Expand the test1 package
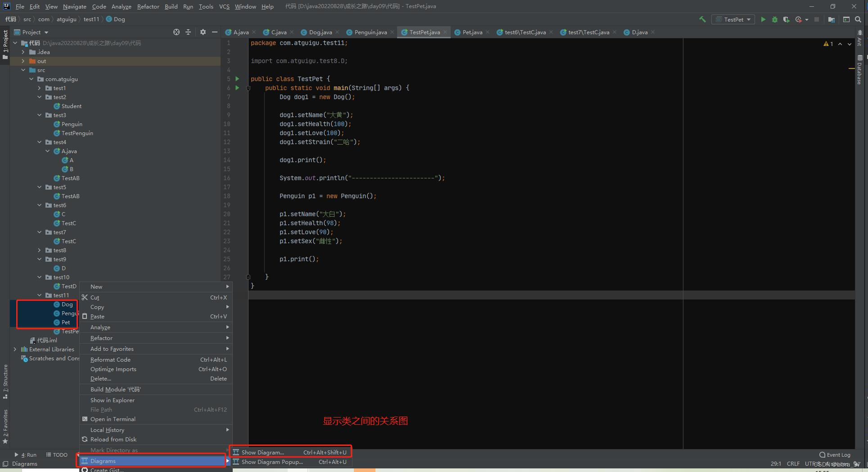This screenshot has width=868, height=472. click(39, 88)
